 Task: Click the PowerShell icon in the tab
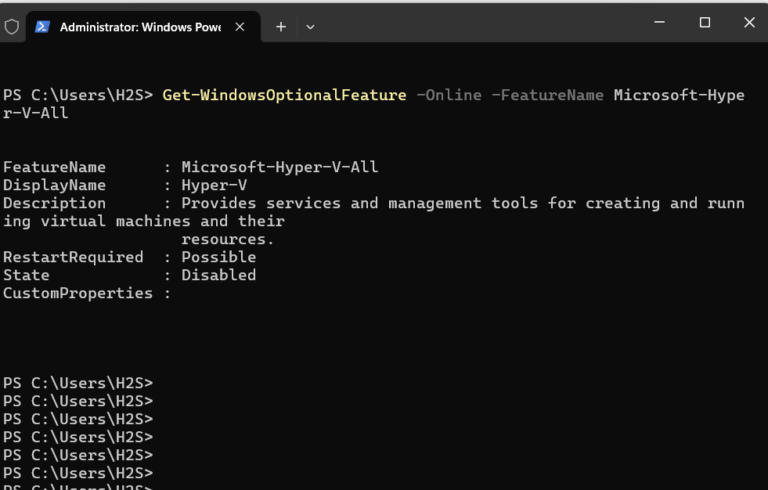tap(43, 26)
